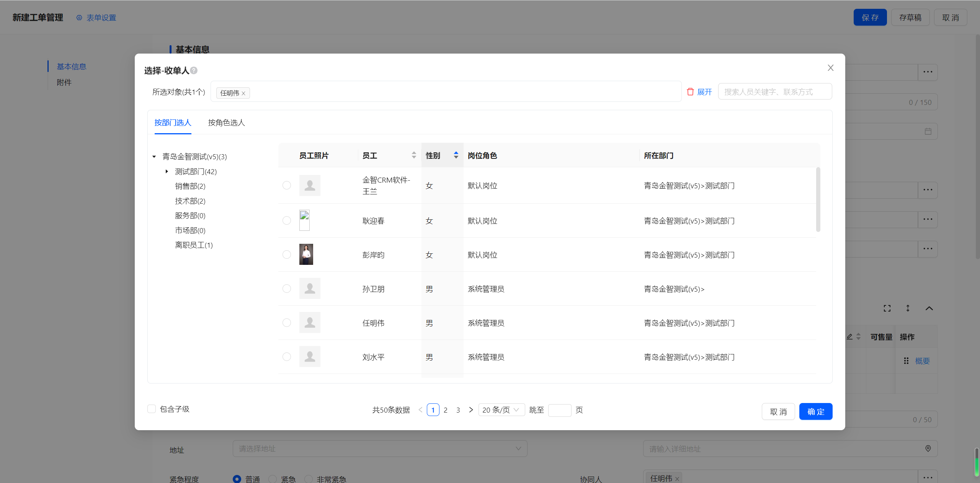Collapse the 青岛金智测试(v5) tree node arrow
This screenshot has width=980, height=483.
point(154,157)
